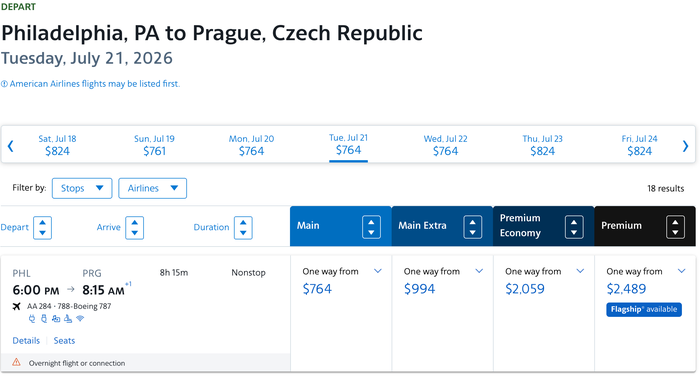The height and width of the screenshot is (376, 700).
Task: Expand the $2,489 Premium fare options
Action: pos(681,271)
